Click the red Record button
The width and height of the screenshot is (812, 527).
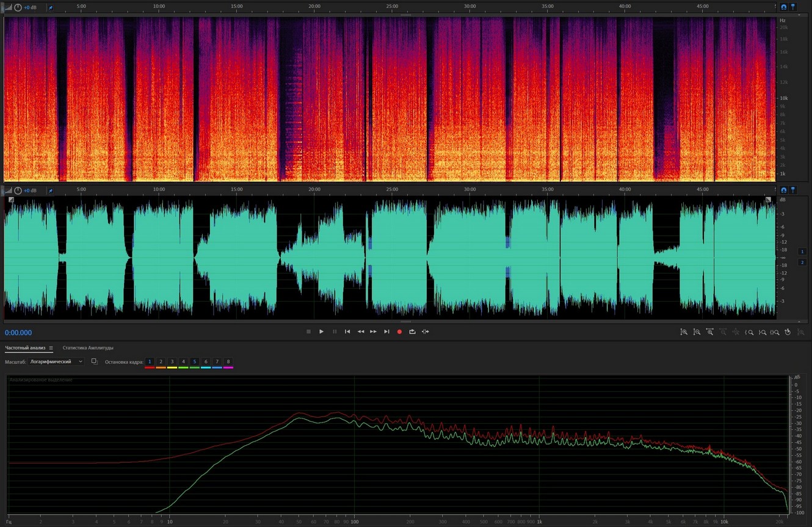coord(399,332)
